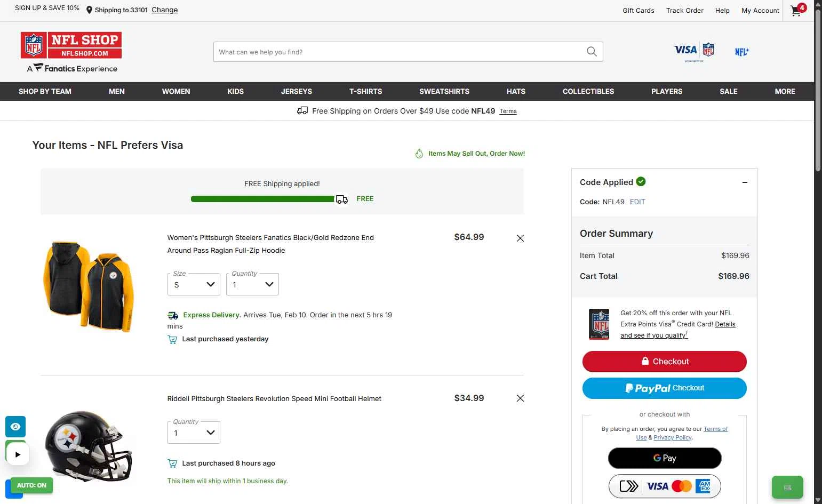Image resolution: width=822 pixels, height=504 pixels.
Task: Open the JERSEYS menu
Action: tap(297, 91)
